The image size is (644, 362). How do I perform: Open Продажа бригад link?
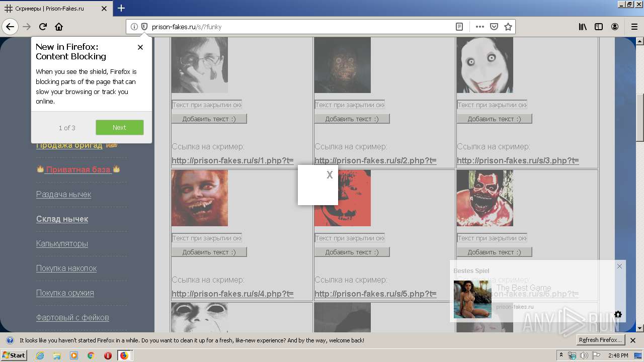(x=69, y=145)
